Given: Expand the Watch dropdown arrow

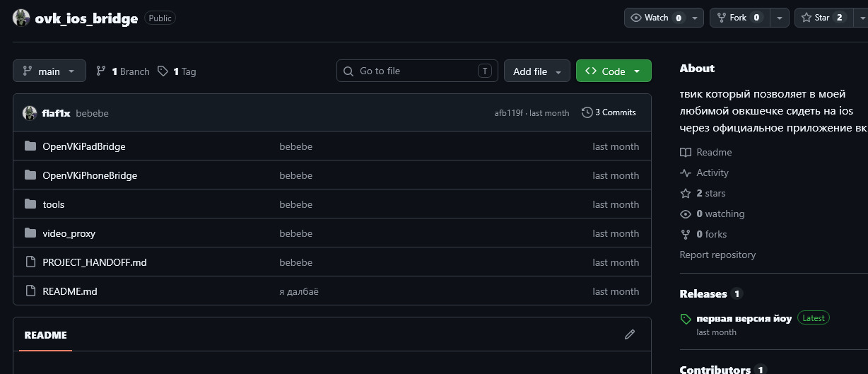Looking at the screenshot, I should coord(696,18).
